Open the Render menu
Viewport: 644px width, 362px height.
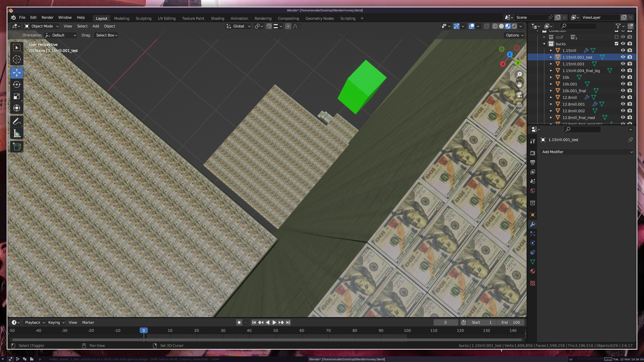(x=47, y=17)
